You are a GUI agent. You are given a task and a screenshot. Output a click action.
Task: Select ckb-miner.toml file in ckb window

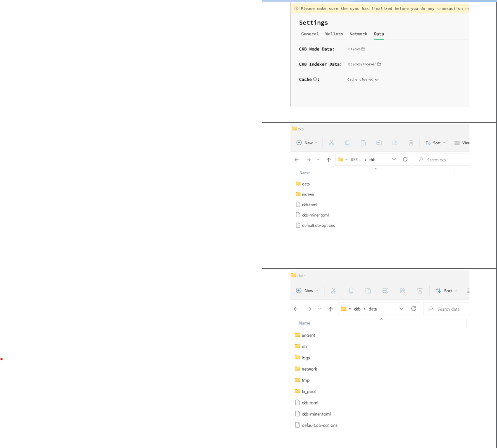[312, 215]
